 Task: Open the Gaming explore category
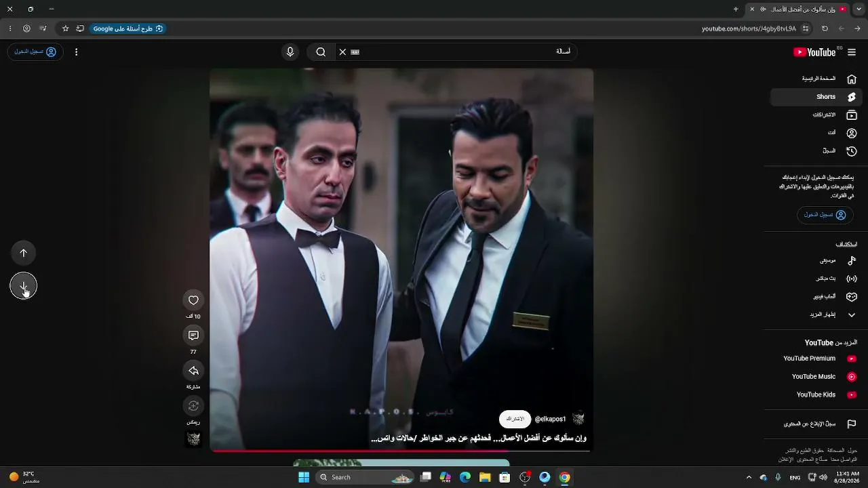816,296
